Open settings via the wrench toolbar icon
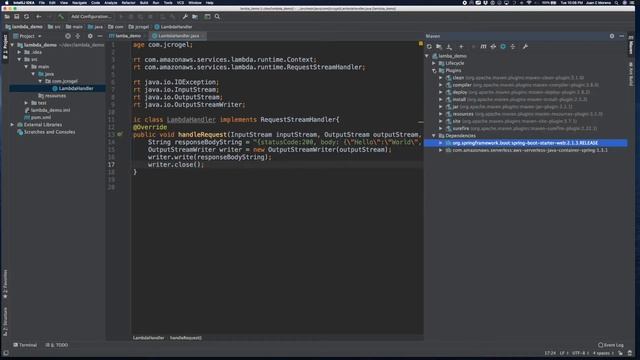The height and width of the screenshot is (360, 640). (x=185, y=17)
